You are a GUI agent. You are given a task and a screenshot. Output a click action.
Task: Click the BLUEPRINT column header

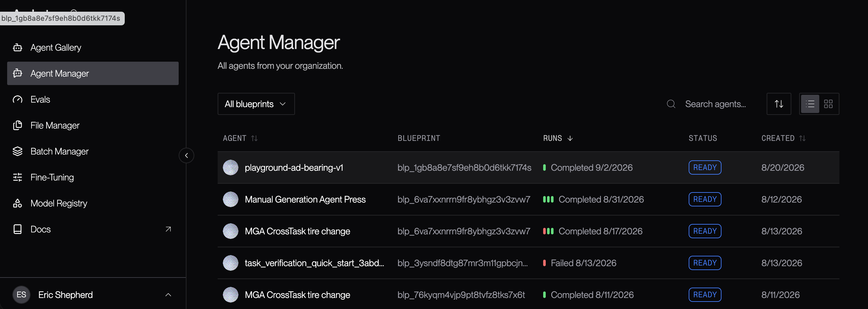[x=418, y=138]
